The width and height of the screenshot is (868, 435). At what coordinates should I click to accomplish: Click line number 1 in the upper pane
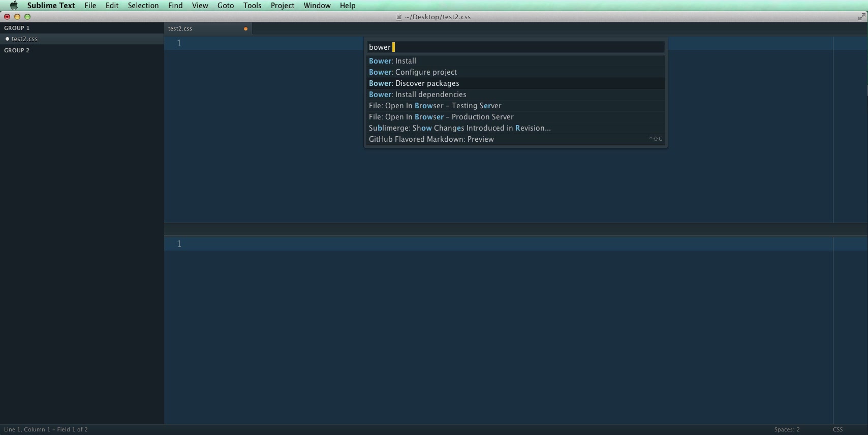(179, 43)
